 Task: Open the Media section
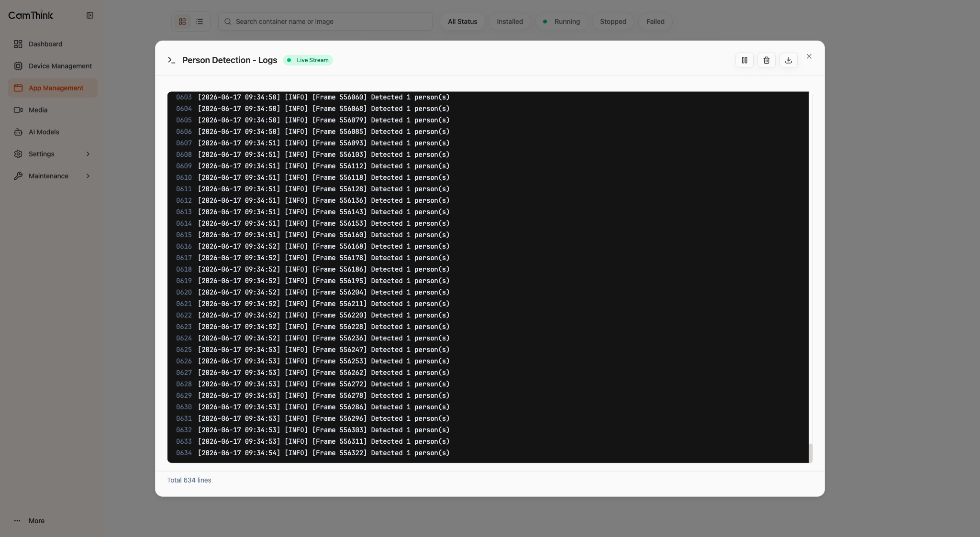click(x=53, y=110)
